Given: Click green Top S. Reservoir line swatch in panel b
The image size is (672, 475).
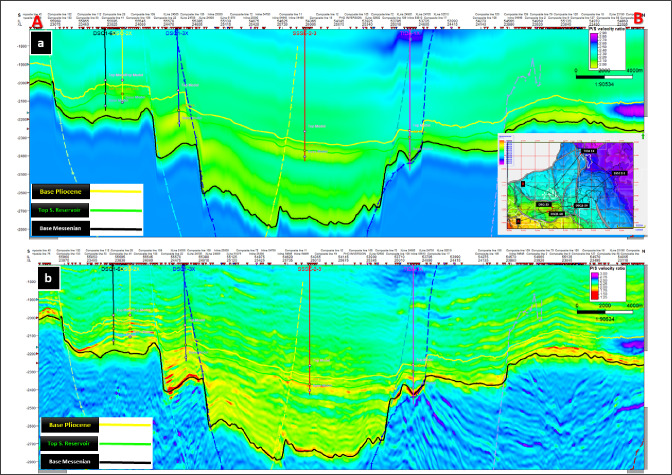Looking at the screenshot, I should (x=126, y=444).
